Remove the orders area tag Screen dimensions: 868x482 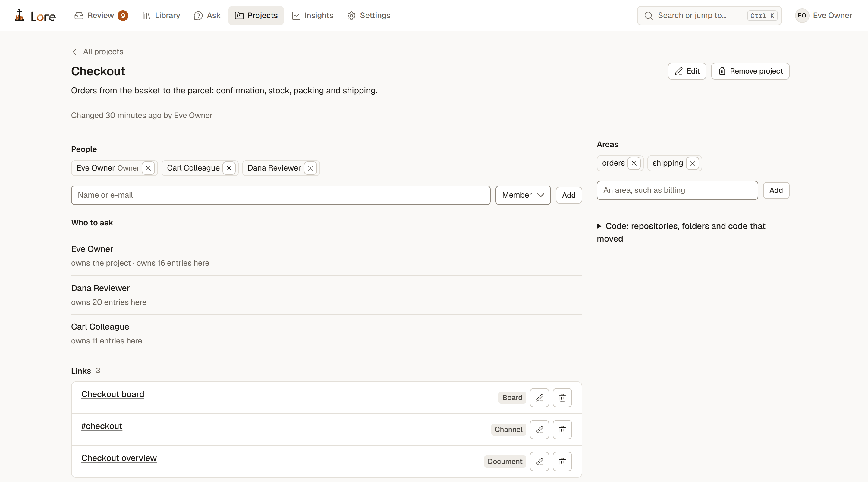pyautogui.click(x=634, y=163)
